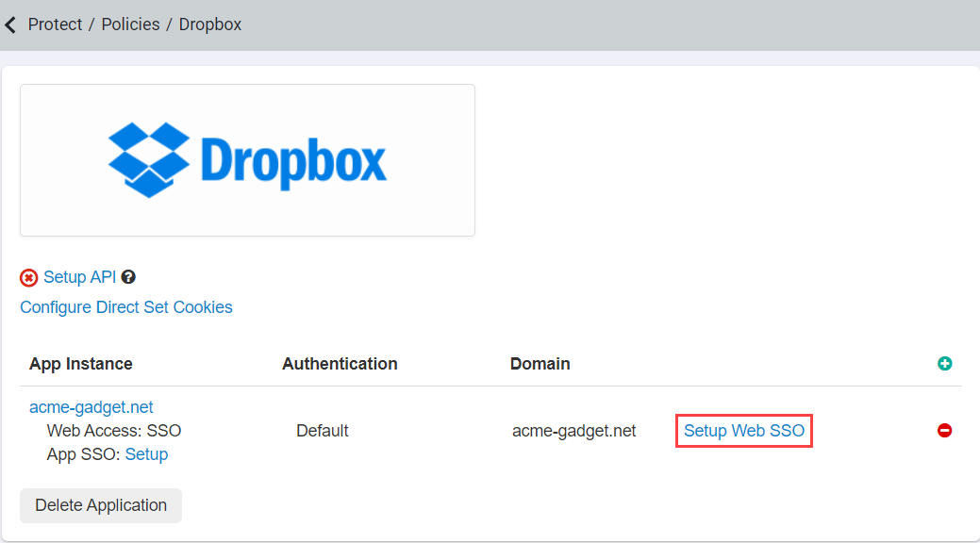Click the red X status icon beside Setup API
The width and height of the screenshot is (980, 543).
(x=28, y=277)
